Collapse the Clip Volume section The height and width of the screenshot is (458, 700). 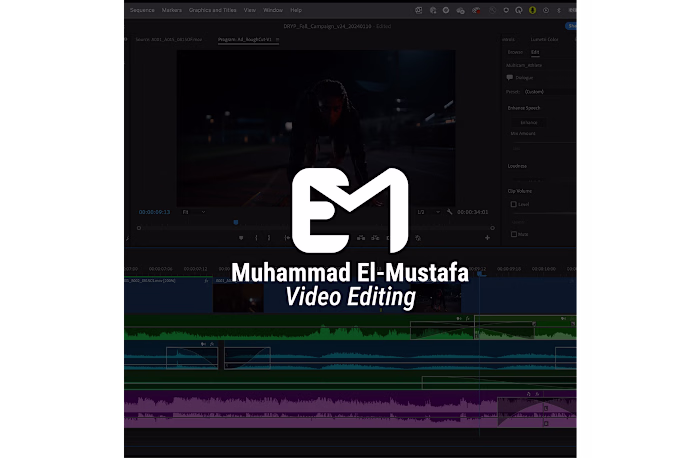(x=520, y=191)
